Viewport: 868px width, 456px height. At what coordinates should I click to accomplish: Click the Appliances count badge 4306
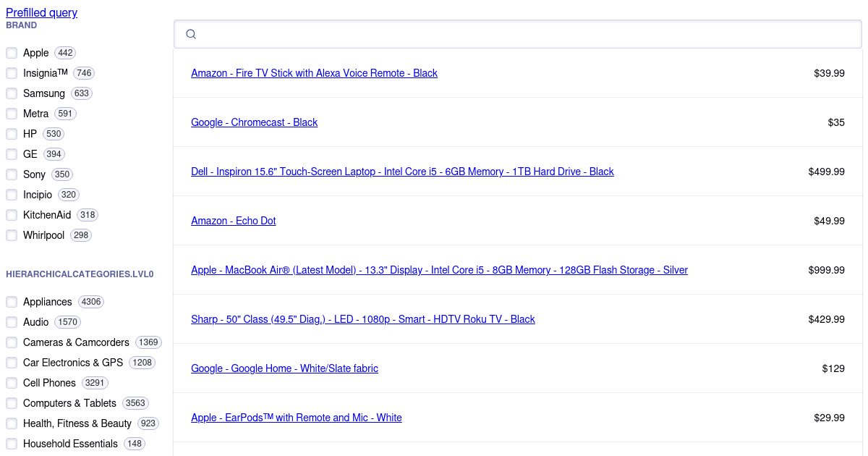coord(91,302)
